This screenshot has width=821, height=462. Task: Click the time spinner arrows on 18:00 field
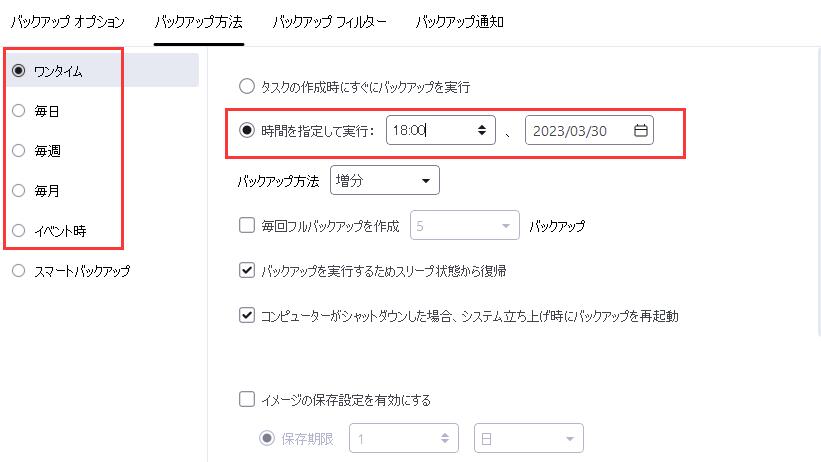point(482,130)
